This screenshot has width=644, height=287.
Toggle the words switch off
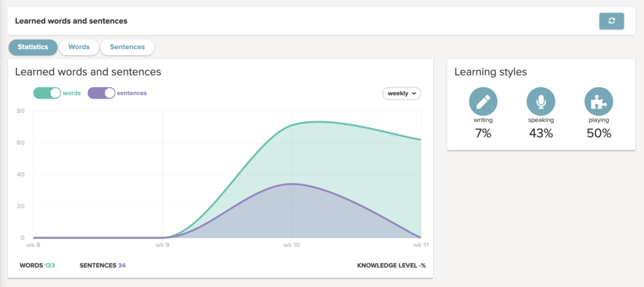[x=47, y=93]
